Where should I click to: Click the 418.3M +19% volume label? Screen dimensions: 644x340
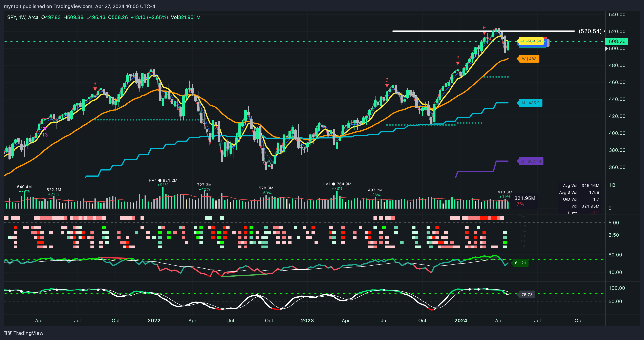(505, 194)
